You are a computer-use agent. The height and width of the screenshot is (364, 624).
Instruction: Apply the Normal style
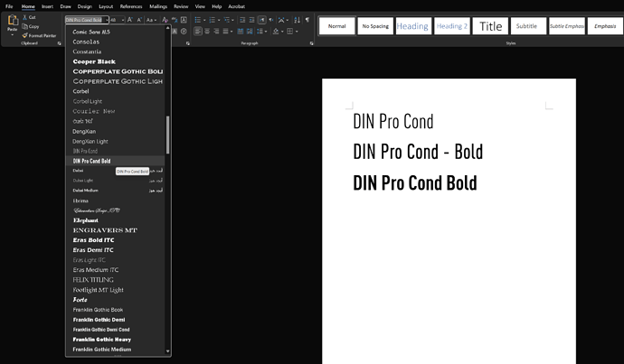point(337,26)
